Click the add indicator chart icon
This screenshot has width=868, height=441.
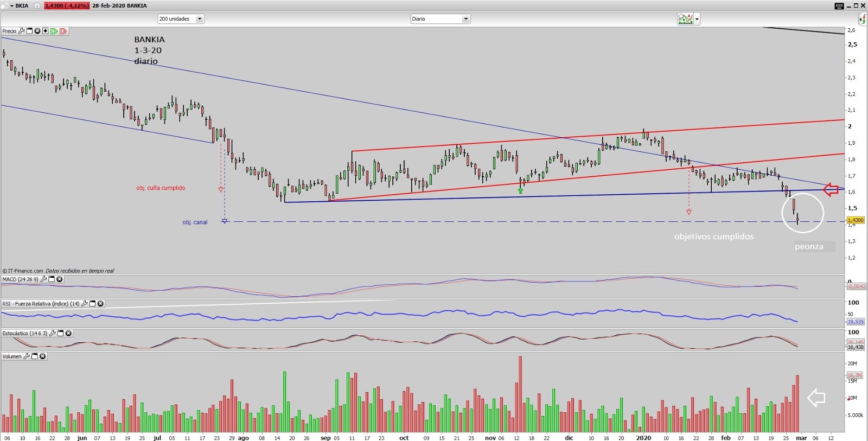(x=685, y=19)
